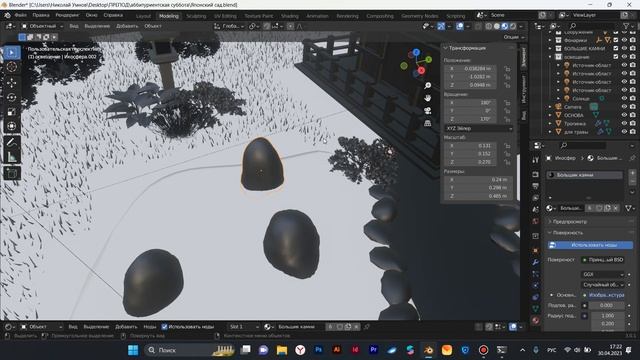
Task: Uncheck the Фонарики collection checkbox
Action: [x=616, y=40]
